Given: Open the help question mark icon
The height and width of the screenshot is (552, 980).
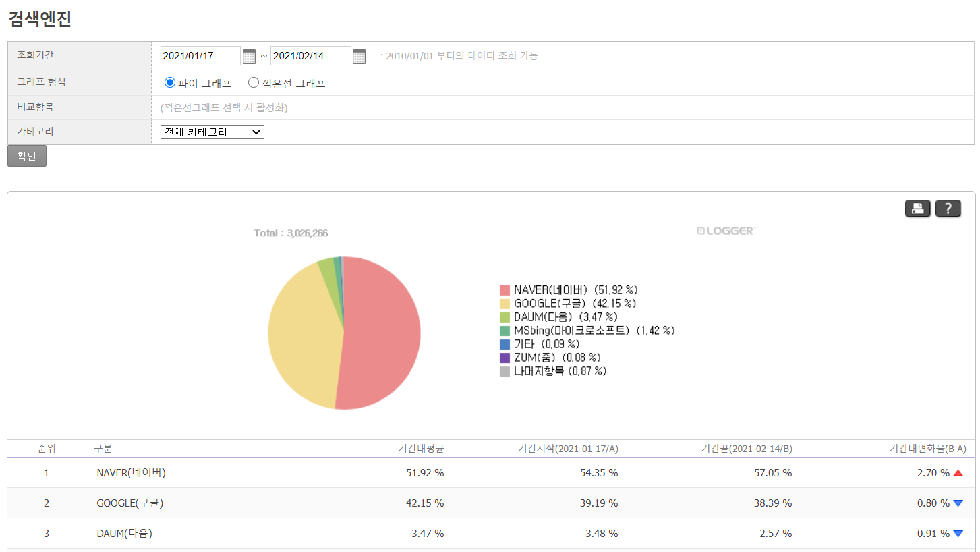Looking at the screenshot, I should click(948, 209).
